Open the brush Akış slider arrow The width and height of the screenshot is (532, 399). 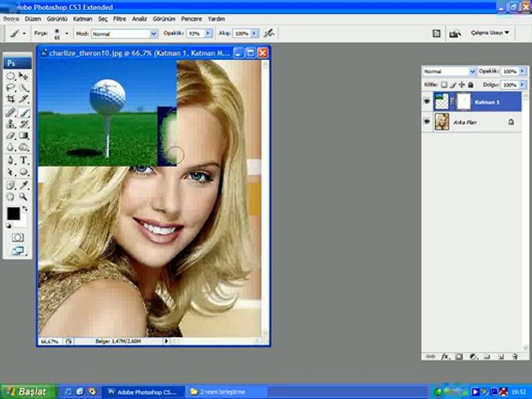[254, 33]
